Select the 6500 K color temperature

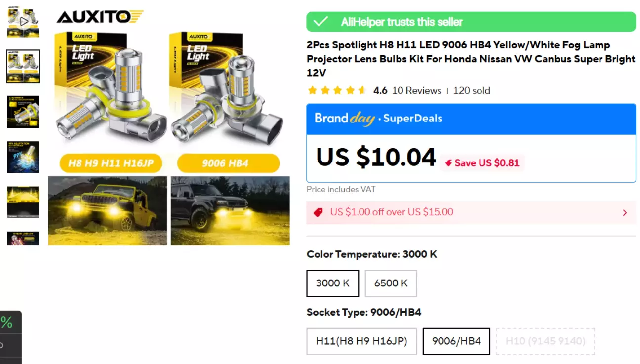[391, 283]
